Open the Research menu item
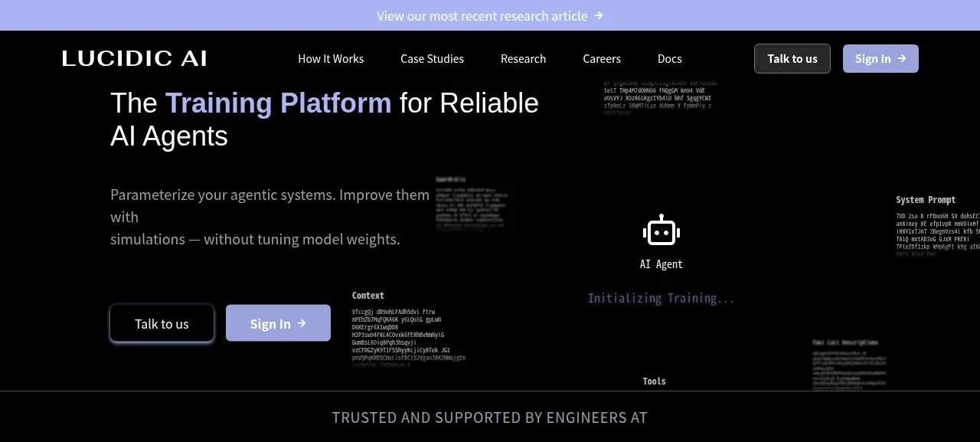 [523, 59]
